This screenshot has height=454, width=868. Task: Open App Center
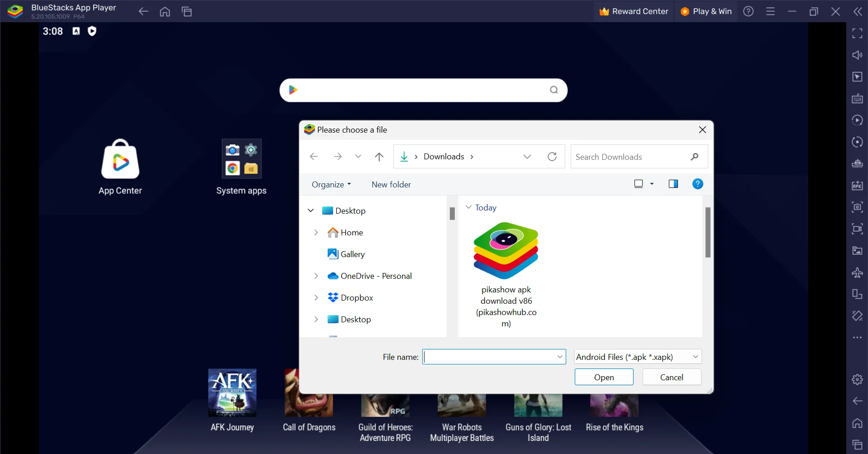120,167
